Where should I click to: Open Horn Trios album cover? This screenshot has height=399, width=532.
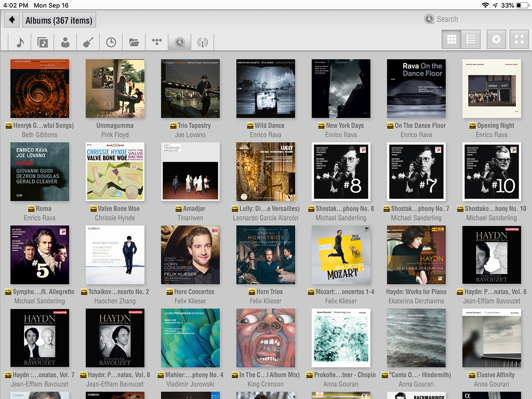pos(266,255)
